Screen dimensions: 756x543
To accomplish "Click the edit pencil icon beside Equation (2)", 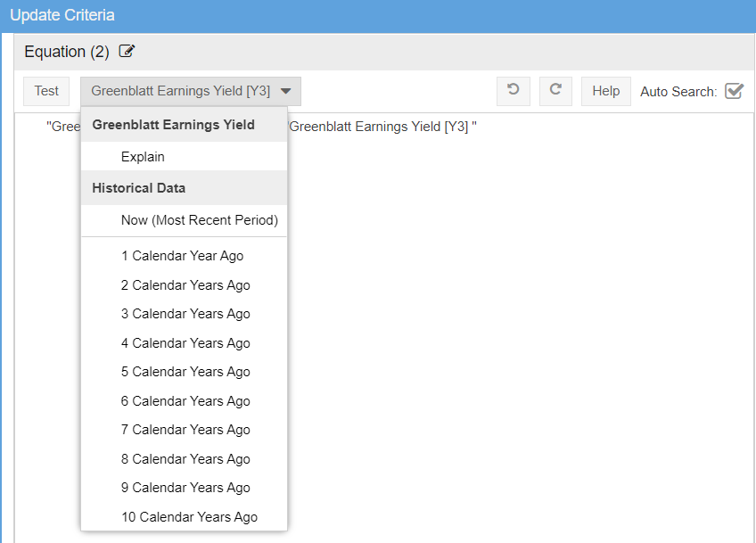I will [x=127, y=51].
